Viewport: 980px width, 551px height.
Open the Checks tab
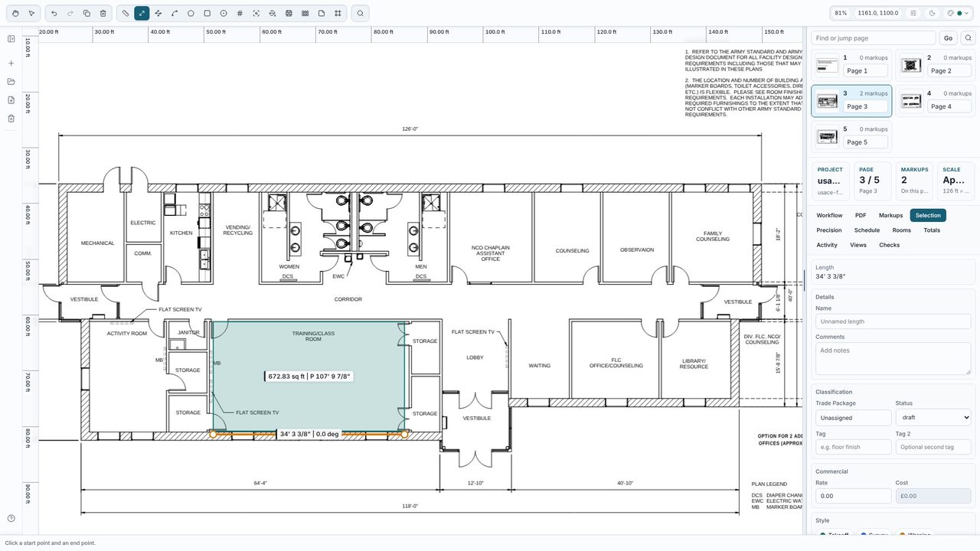coord(889,245)
